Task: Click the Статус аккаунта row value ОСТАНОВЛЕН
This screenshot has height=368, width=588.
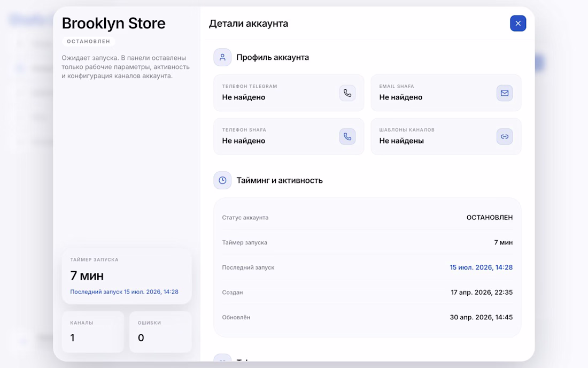Action: pyautogui.click(x=489, y=218)
